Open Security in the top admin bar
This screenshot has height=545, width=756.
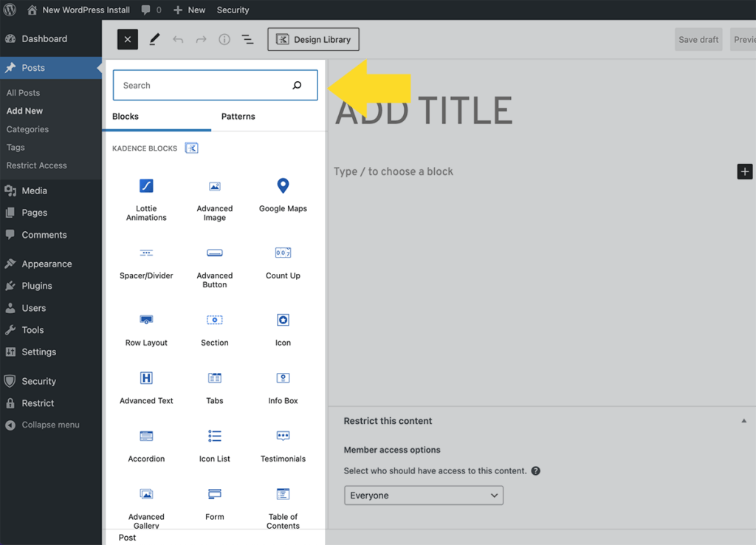233,10
